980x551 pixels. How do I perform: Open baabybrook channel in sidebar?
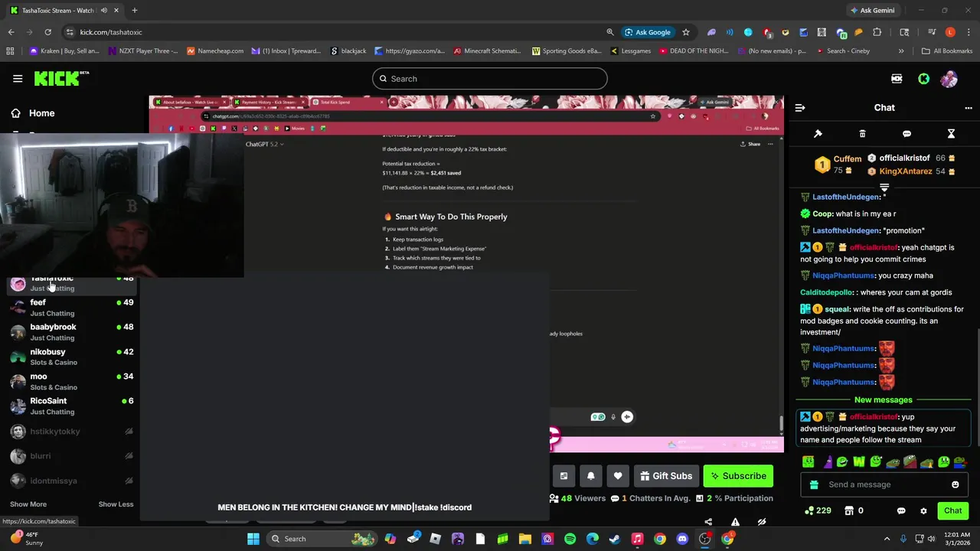click(x=71, y=332)
